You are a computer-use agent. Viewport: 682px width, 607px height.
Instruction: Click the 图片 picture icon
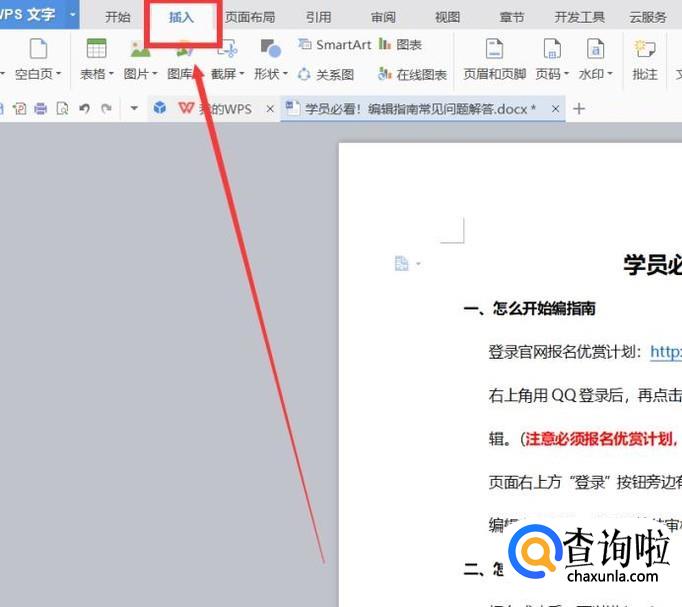pyautogui.click(x=140, y=49)
